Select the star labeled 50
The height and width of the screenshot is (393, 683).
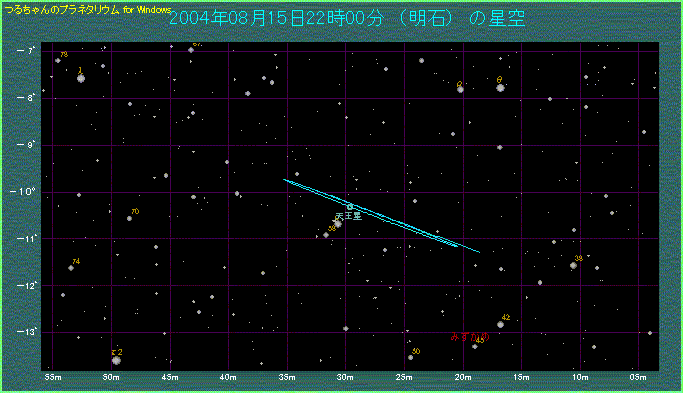410,357
